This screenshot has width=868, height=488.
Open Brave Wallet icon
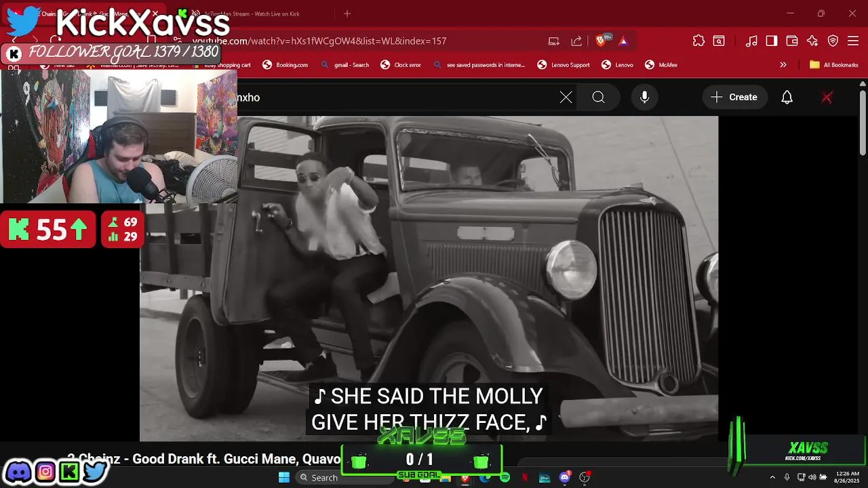coord(792,41)
